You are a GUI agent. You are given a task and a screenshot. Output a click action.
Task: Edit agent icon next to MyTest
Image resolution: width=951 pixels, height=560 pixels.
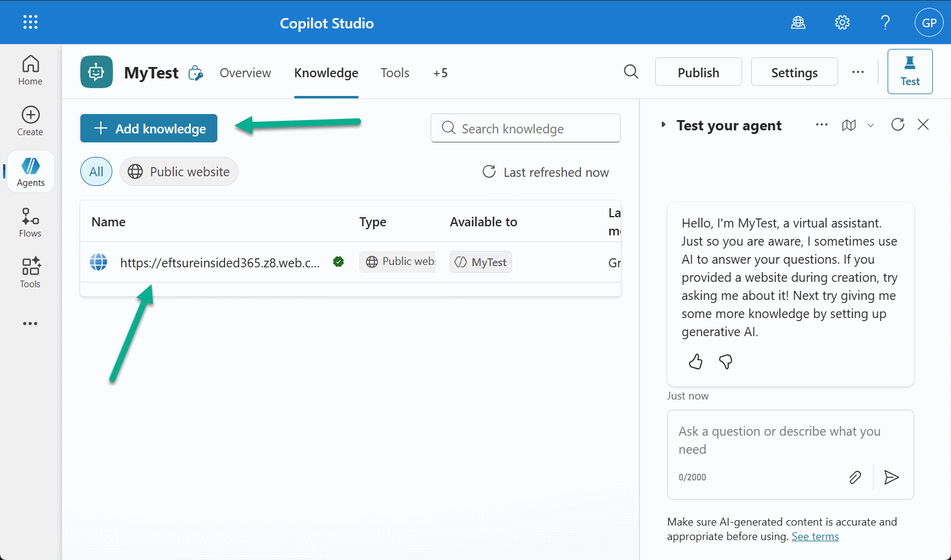tap(196, 73)
